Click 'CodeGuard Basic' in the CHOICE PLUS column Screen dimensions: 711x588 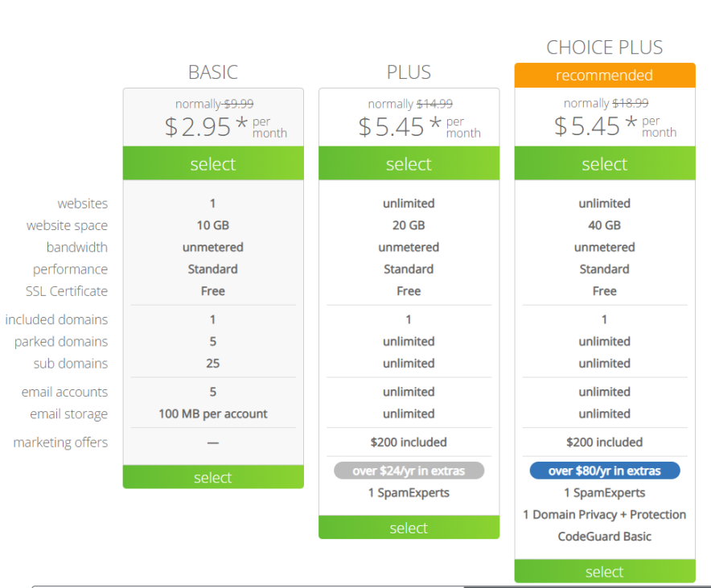click(604, 537)
